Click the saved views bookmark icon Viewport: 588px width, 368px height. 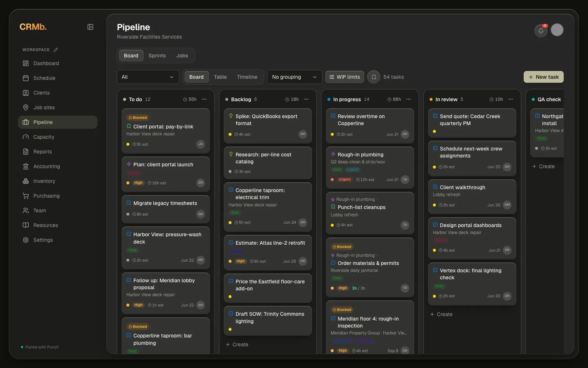pyautogui.click(x=373, y=77)
